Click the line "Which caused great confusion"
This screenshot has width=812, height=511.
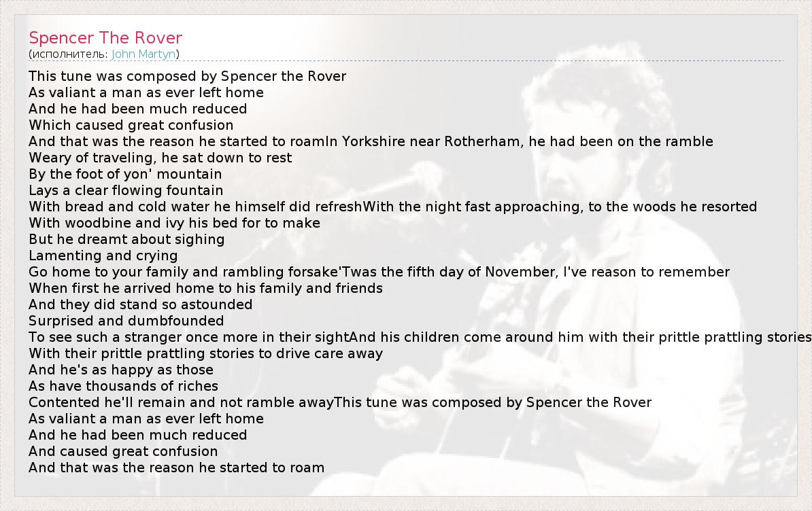(131, 125)
